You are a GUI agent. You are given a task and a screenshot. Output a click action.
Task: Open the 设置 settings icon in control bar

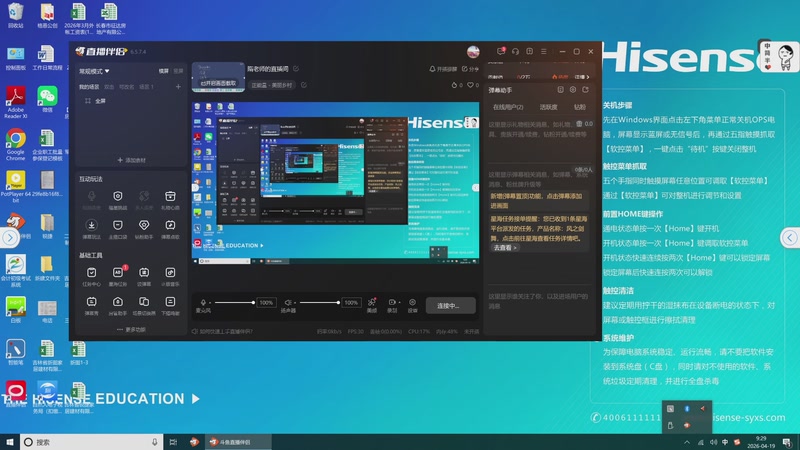point(412,305)
